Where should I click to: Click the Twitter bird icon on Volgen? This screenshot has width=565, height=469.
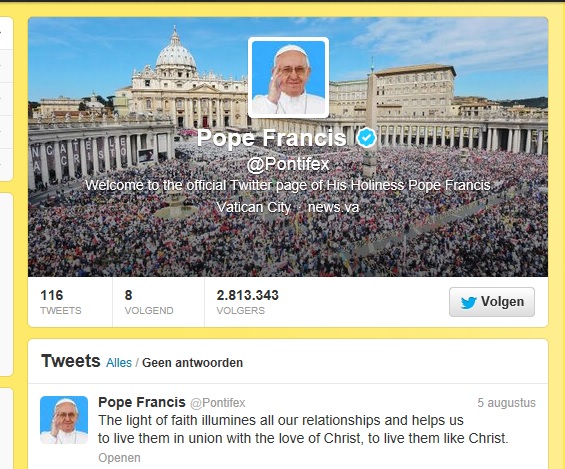(468, 303)
